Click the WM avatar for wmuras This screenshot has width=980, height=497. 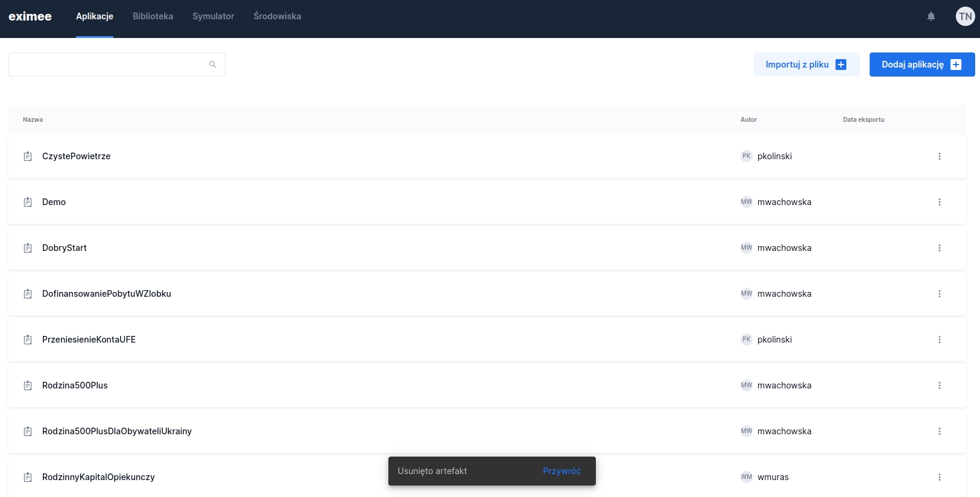747,477
